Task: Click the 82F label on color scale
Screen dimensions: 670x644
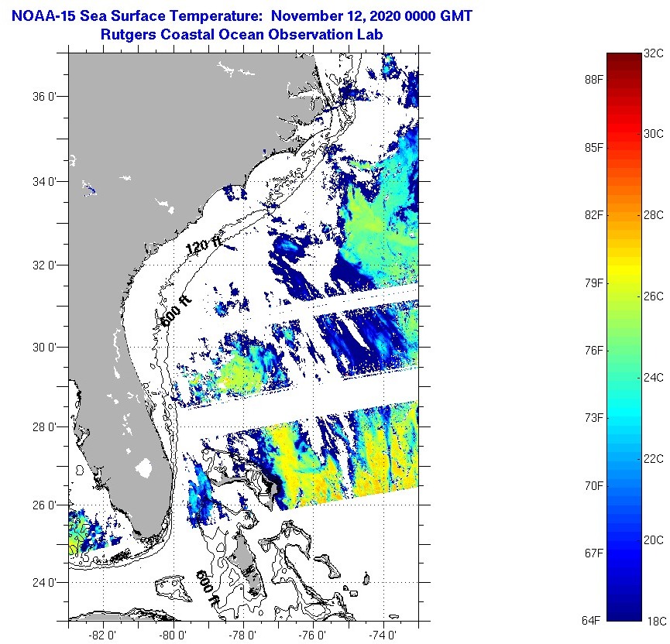Action: click(594, 215)
